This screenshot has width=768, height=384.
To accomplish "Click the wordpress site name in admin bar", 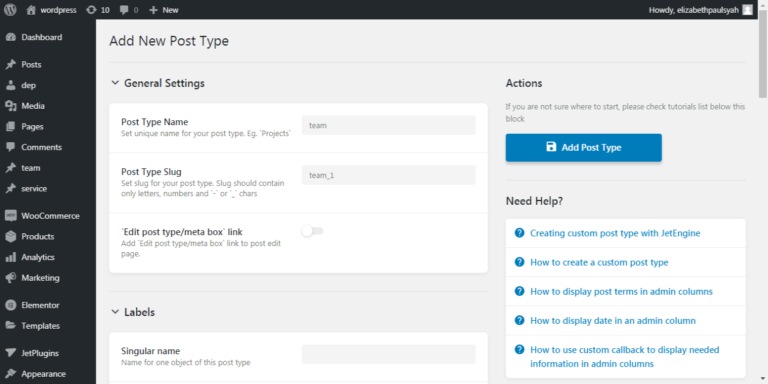I will click(x=58, y=10).
